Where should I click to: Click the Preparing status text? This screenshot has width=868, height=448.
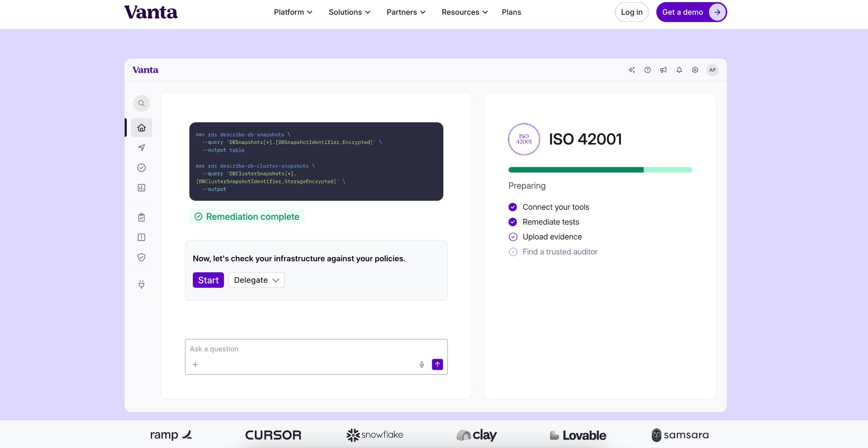point(527,186)
